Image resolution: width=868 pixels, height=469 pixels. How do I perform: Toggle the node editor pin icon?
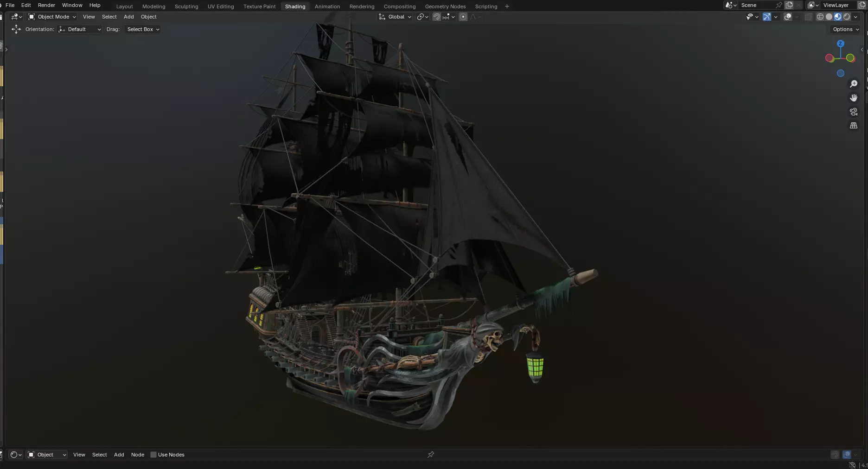tap(431, 455)
